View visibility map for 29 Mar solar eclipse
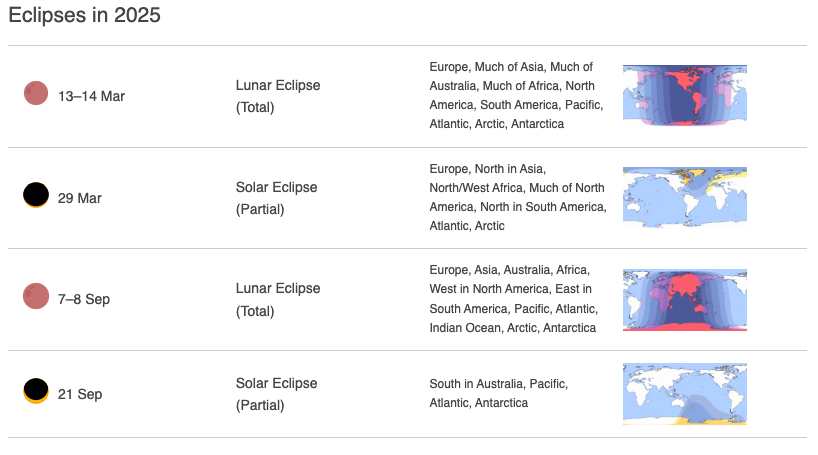Viewport: 818px width, 455px height. pyautogui.click(x=684, y=197)
